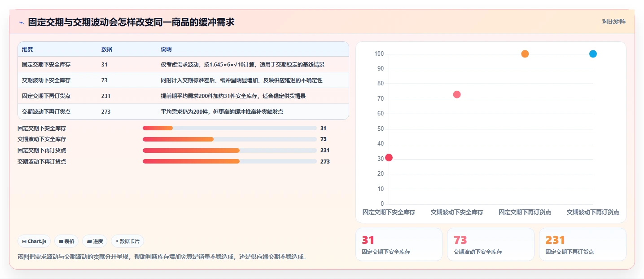The height and width of the screenshot is (279, 644).
Task: Click description starting 平均需求仍为200件
Action: [x=222, y=112]
